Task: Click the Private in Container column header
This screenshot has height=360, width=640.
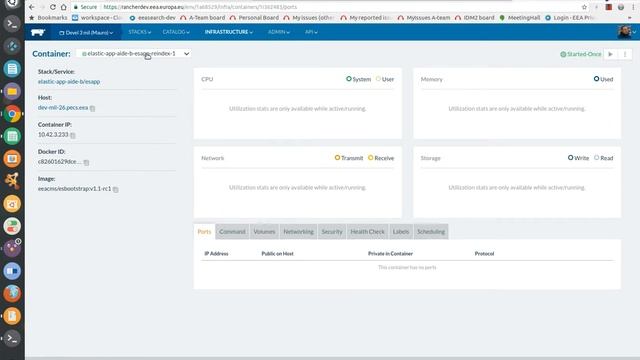Action: (390, 253)
